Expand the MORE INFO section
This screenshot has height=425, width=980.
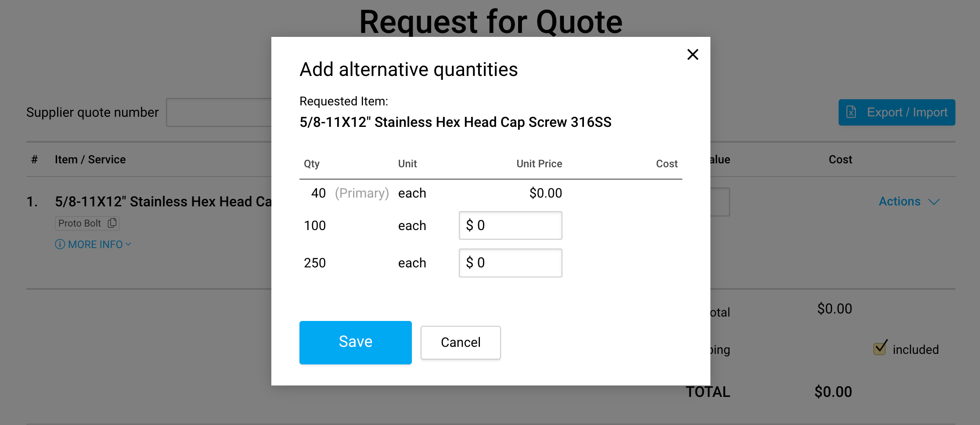click(95, 245)
